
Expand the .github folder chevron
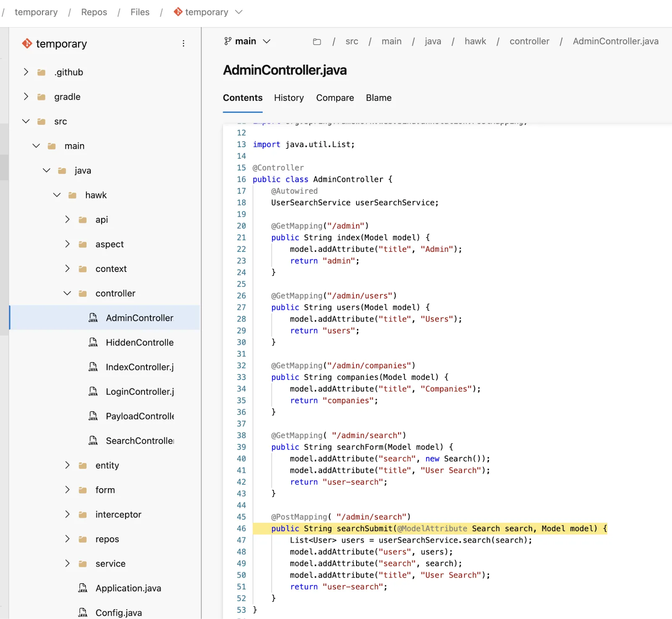tap(26, 72)
